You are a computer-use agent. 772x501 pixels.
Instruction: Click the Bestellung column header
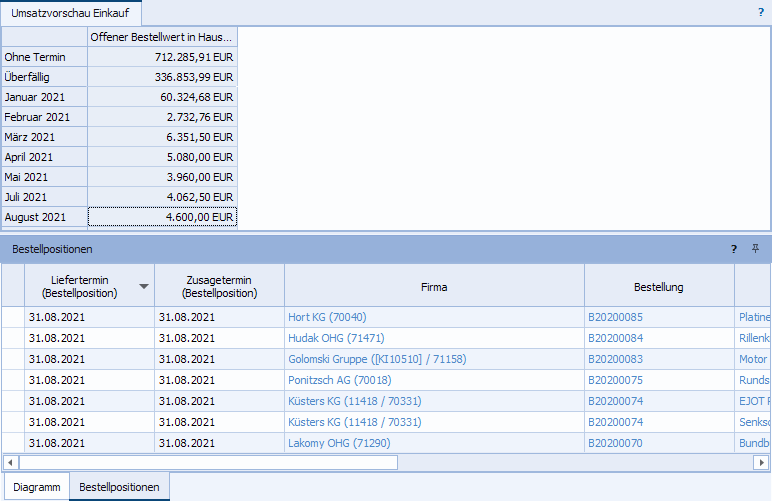pos(658,287)
